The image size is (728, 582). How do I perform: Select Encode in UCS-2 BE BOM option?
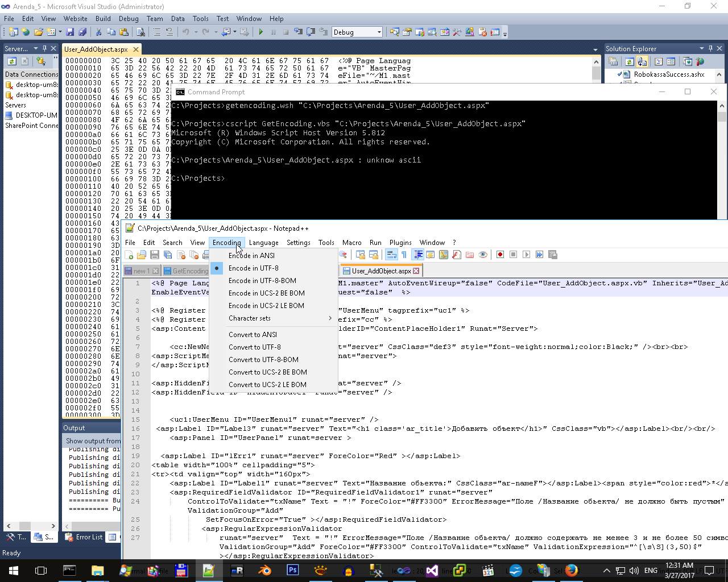(x=267, y=293)
